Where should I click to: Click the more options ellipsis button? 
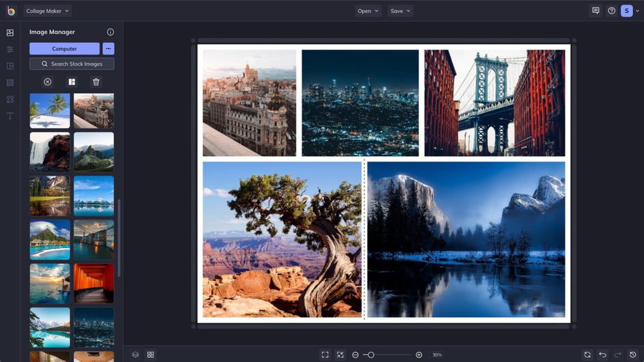[108, 48]
